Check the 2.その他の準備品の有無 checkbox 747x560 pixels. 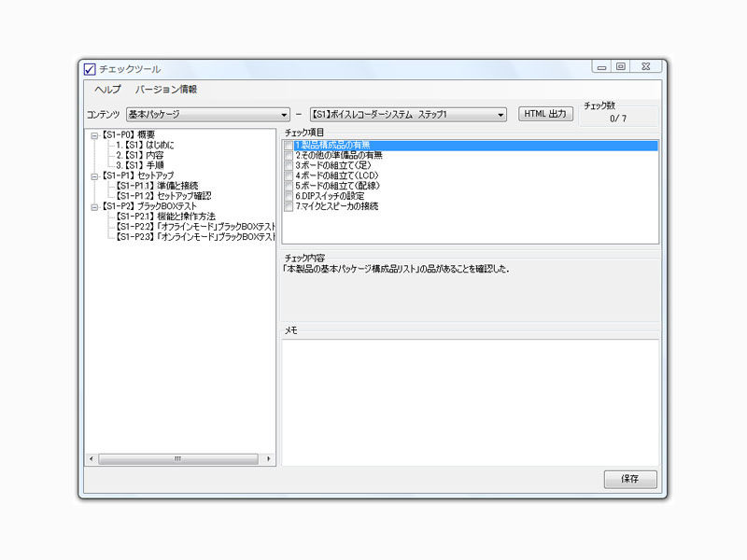289,156
